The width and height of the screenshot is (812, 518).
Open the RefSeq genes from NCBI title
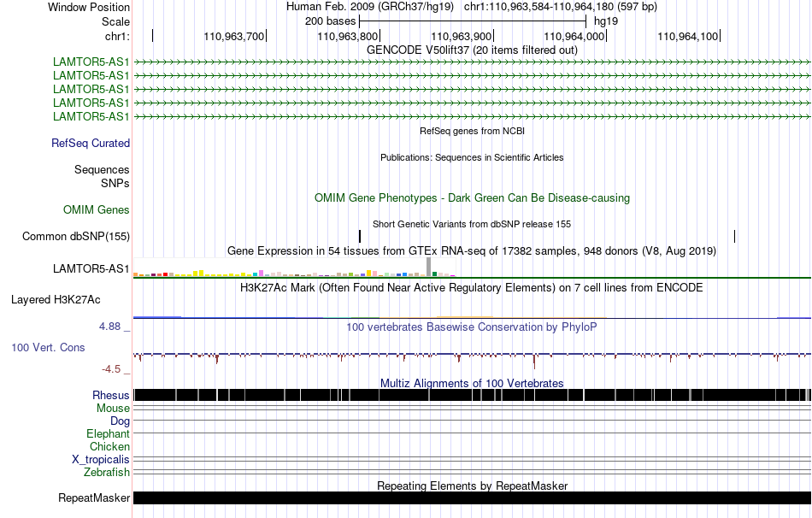(472, 131)
